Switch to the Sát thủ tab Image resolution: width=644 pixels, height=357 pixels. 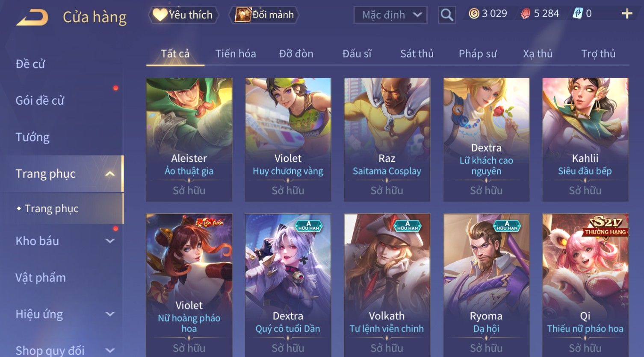pyautogui.click(x=417, y=54)
